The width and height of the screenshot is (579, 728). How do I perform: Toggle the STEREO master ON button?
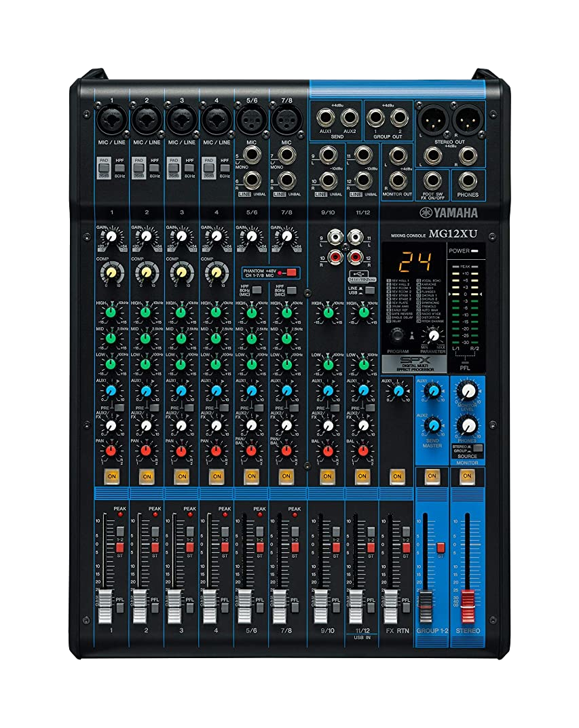click(x=467, y=476)
